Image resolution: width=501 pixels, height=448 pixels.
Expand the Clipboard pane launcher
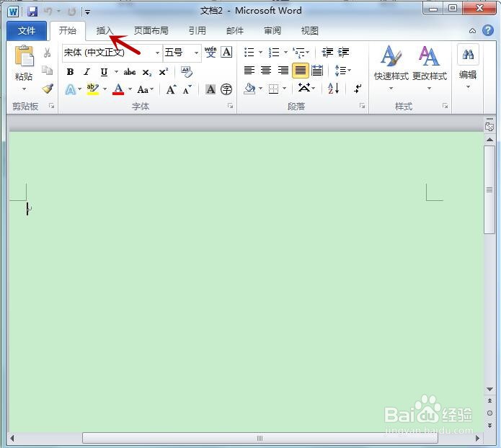(51, 106)
